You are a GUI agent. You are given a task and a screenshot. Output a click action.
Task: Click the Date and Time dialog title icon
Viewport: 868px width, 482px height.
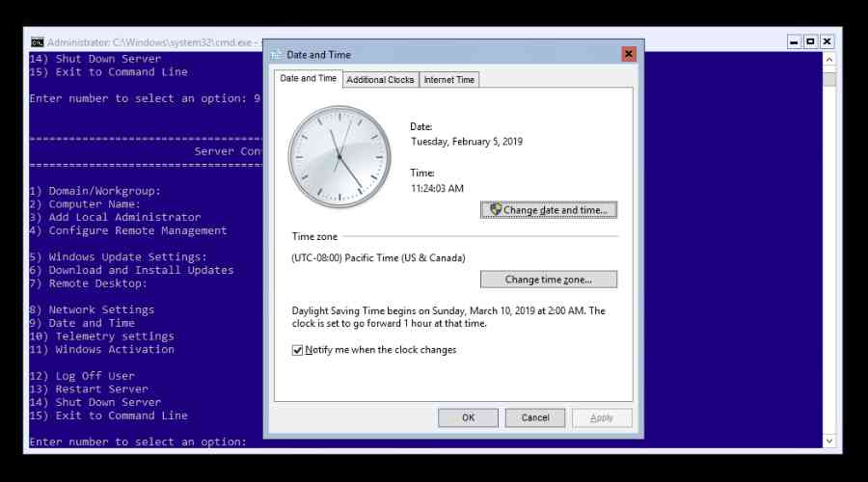(x=276, y=55)
